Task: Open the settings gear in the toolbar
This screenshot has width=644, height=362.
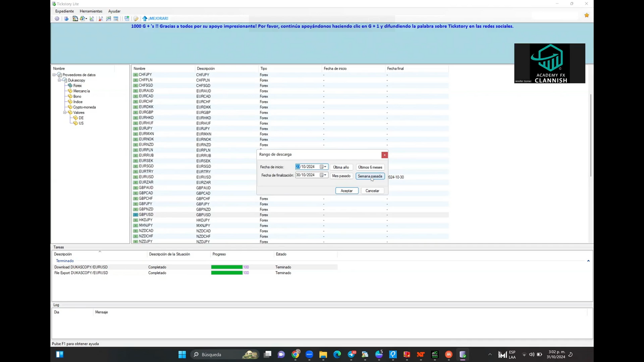Action: click(57, 19)
